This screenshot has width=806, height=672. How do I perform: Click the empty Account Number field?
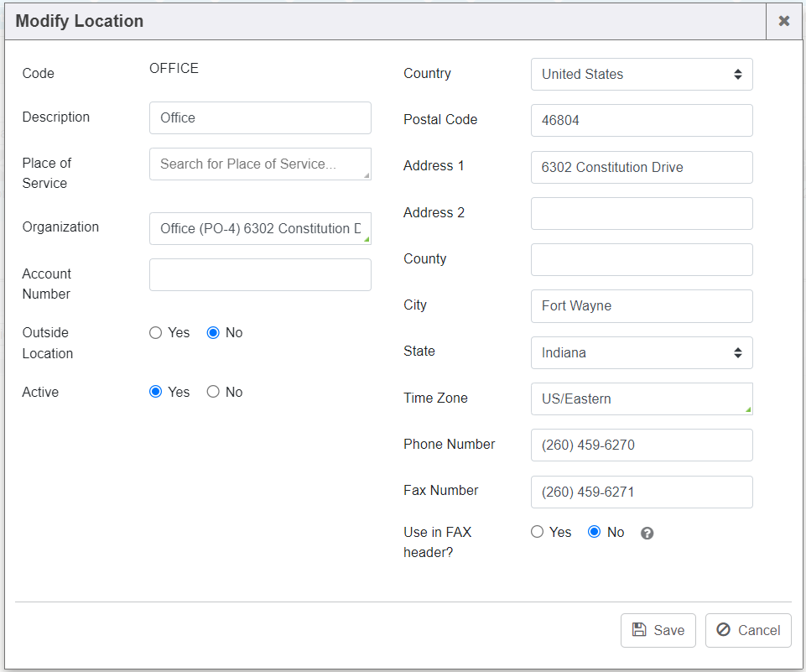[x=260, y=274]
